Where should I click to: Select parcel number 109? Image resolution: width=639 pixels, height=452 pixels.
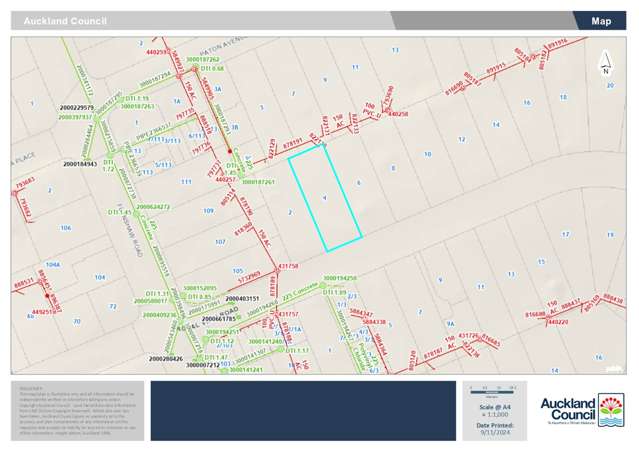coord(209,211)
